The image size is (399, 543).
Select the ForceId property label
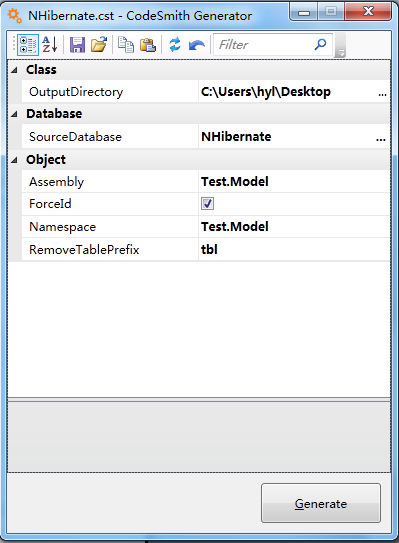point(50,204)
